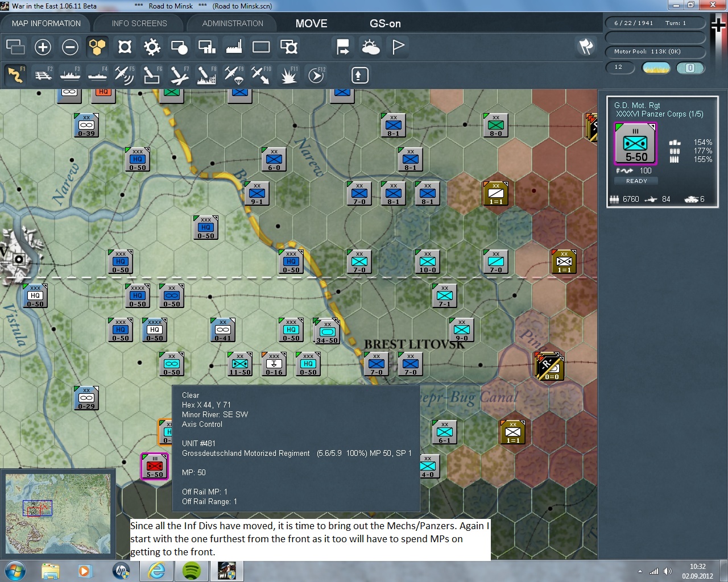The image size is (728, 582).
Task: Select the 0-16 unit counter
Action: (274, 364)
